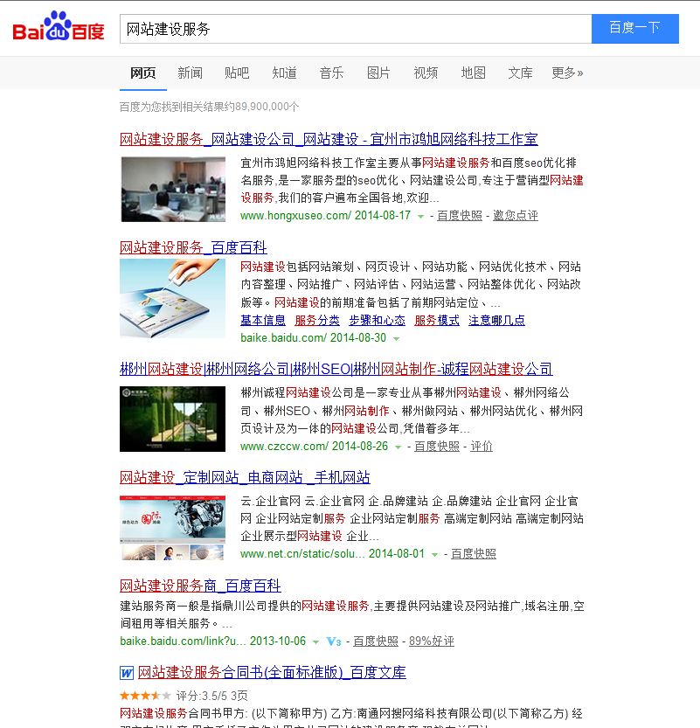Click the 89%好评 rating link
The width and height of the screenshot is (700, 728).
(x=432, y=641)
